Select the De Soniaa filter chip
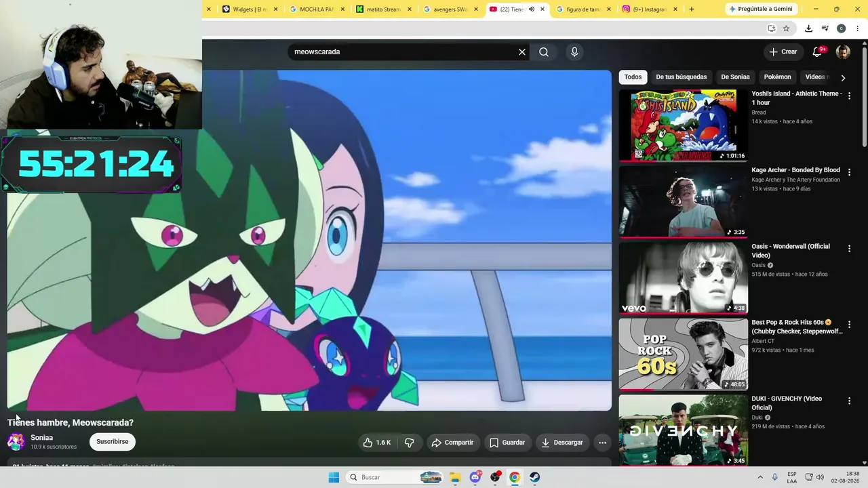The height and width of the screenshot is (488, 868). 735,77
